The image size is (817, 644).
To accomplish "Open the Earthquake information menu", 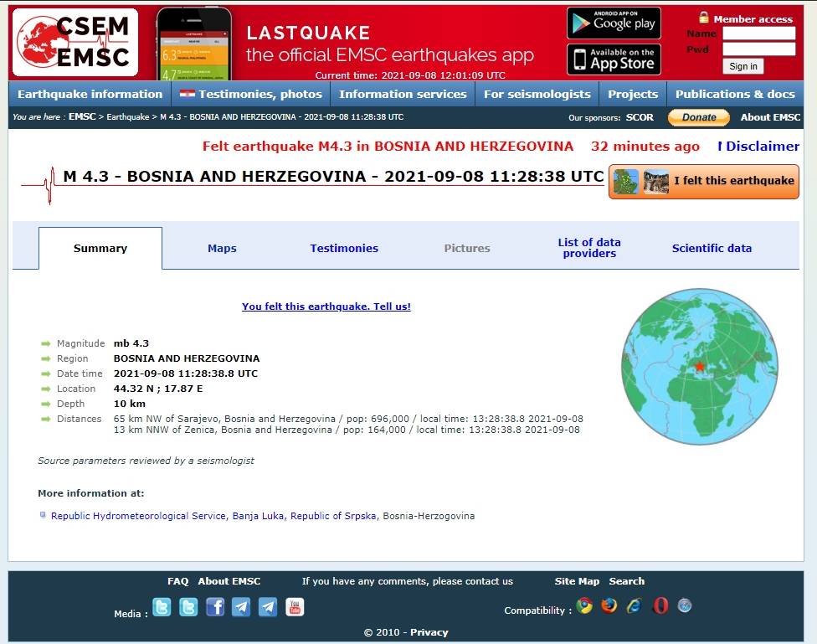I will [90, 94].
